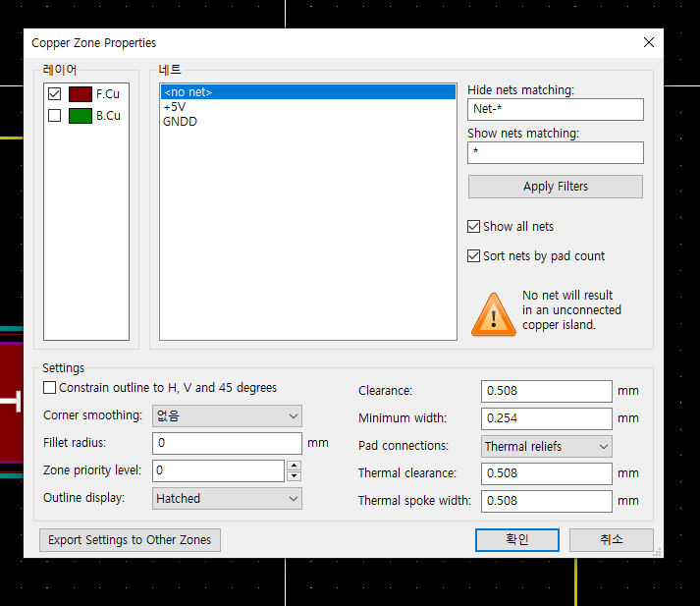Click the Hide nets matching field

556,109
